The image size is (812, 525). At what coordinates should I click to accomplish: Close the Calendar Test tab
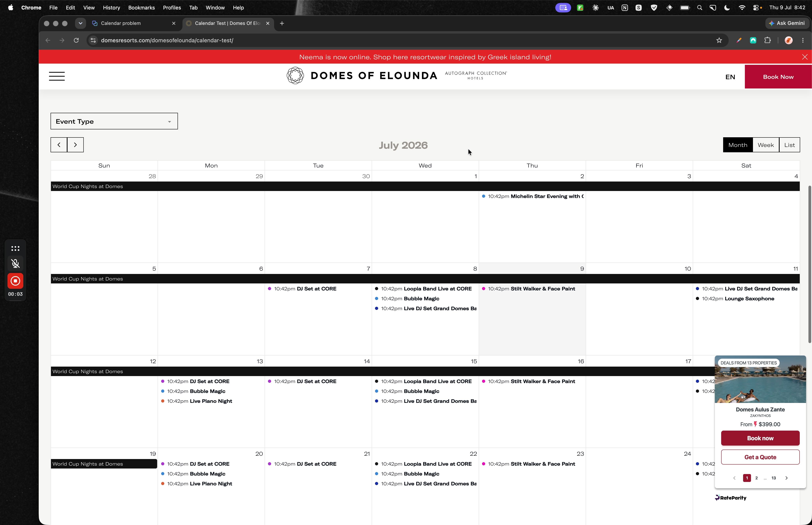coord(268,23)
